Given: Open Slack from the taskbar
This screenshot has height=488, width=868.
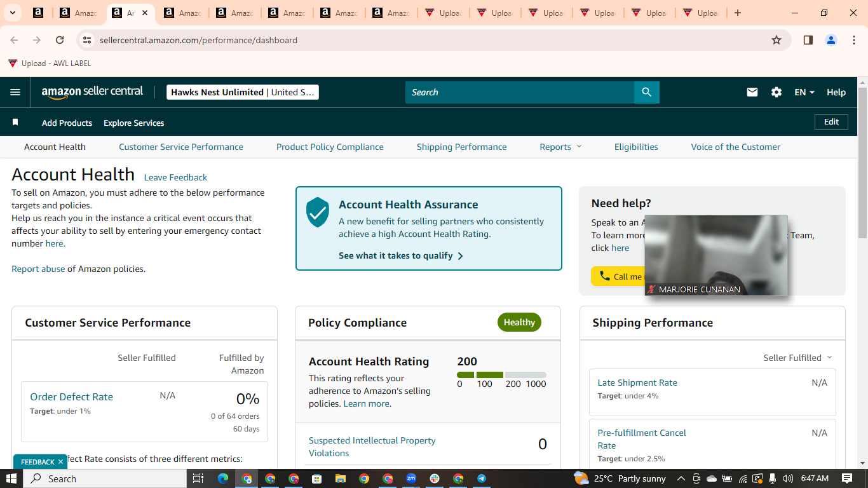Looking at the screenshot, I should tap(435, 478).
